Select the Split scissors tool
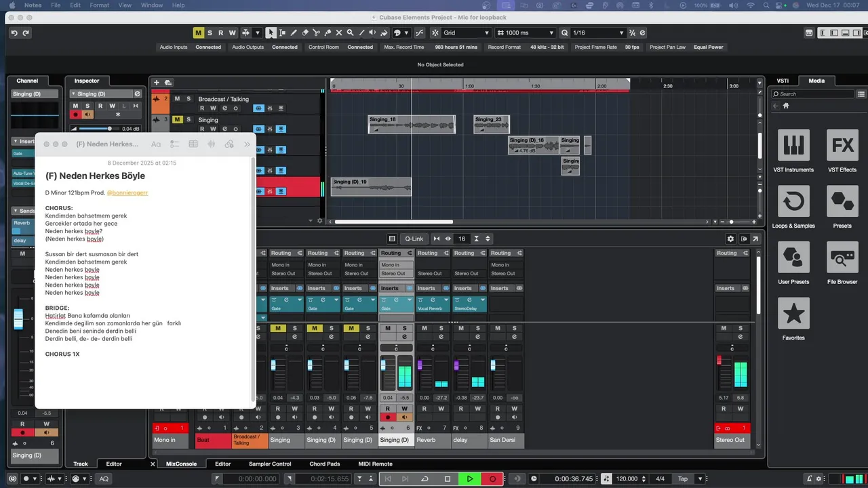 (x=317, y=33)
